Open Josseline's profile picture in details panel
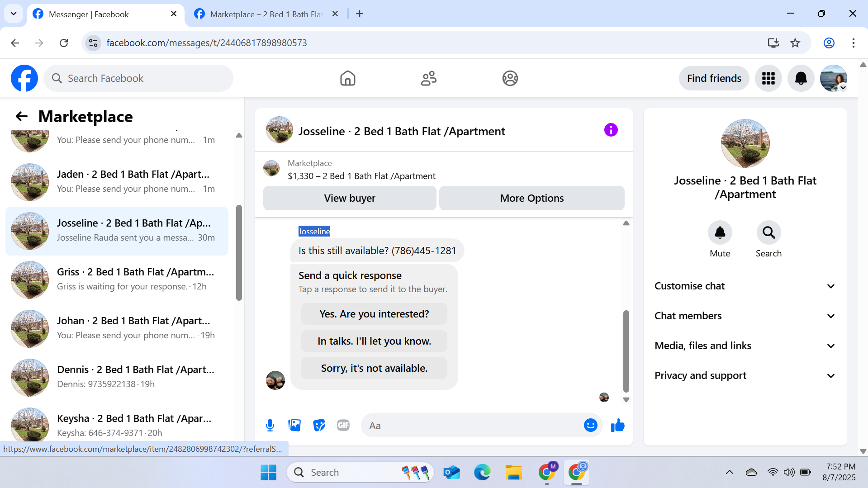Image resolution: width=868 pixels, height=488 pixels. click(745, 143)
